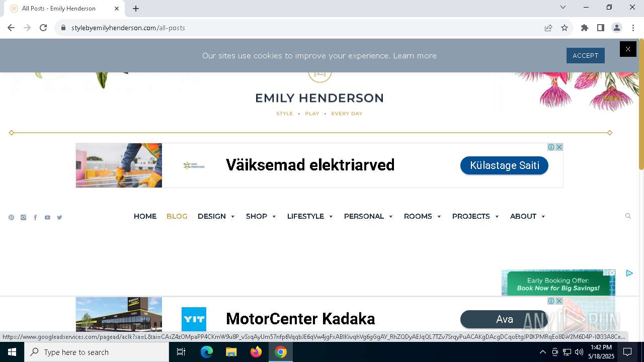Viewport: 644px width, 362px height.
Task: Open the MotorCenter building ad image
Action: click(x=119, y=314)
